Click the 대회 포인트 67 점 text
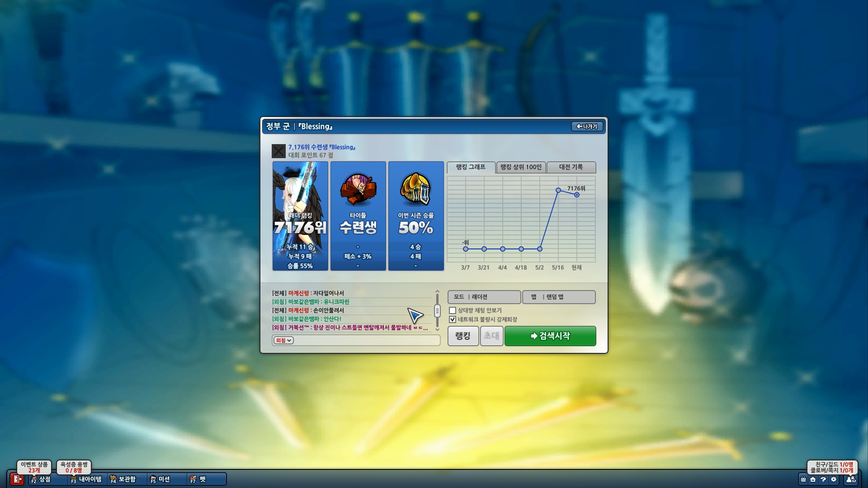Image resolution: width=868 pixels, height=488 pixels. pos(311,155)
